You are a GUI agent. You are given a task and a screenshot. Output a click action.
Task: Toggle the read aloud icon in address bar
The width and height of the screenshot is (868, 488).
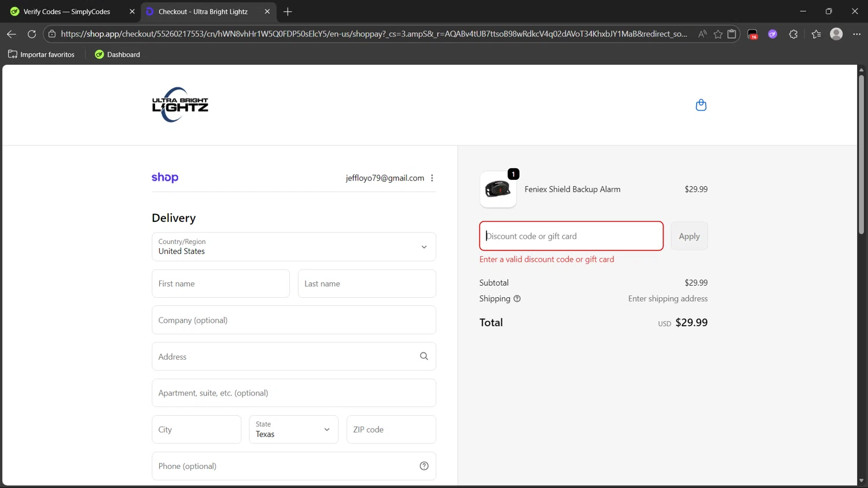point(702,34)
